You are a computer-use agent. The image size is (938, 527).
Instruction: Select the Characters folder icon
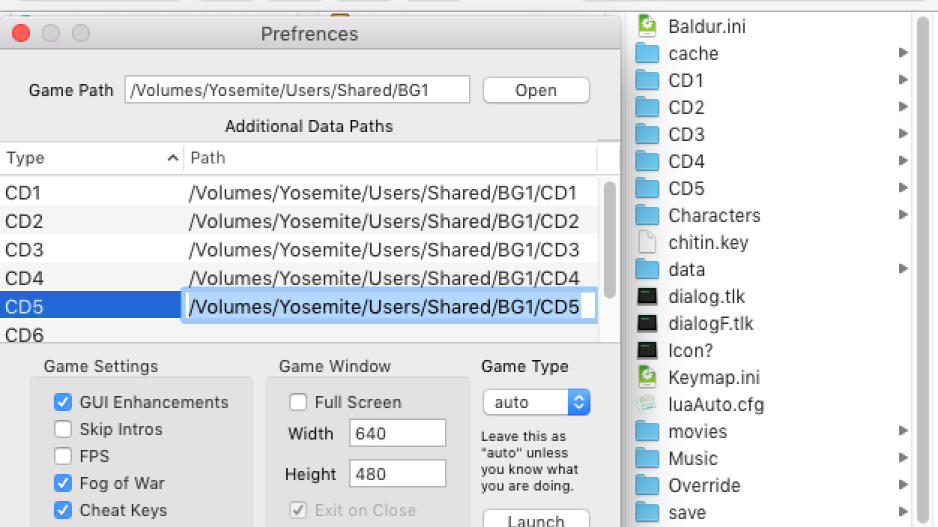click(x=647, y=215)
